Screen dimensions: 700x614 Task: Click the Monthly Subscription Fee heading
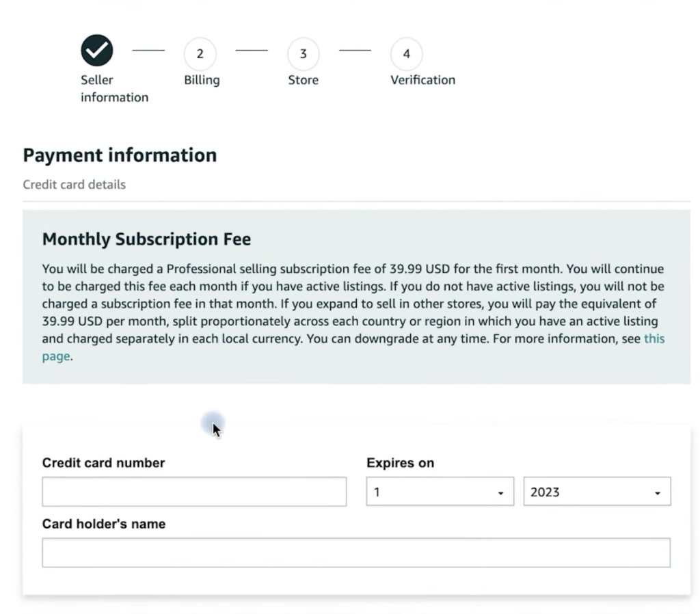click(x=146, y=239)
